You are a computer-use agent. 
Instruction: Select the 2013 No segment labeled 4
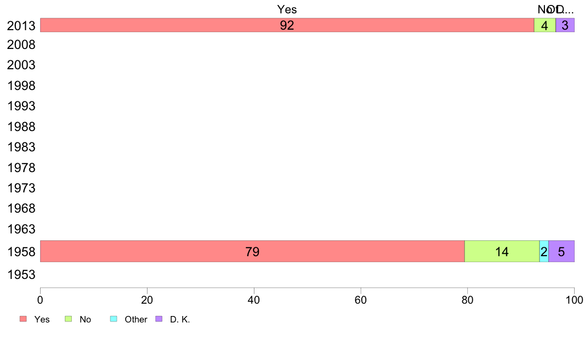[545, 25]
